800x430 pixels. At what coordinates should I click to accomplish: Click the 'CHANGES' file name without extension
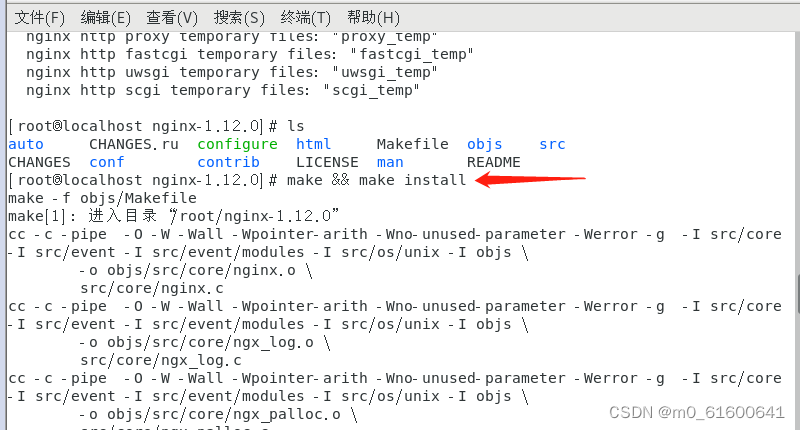pos(39,162)
